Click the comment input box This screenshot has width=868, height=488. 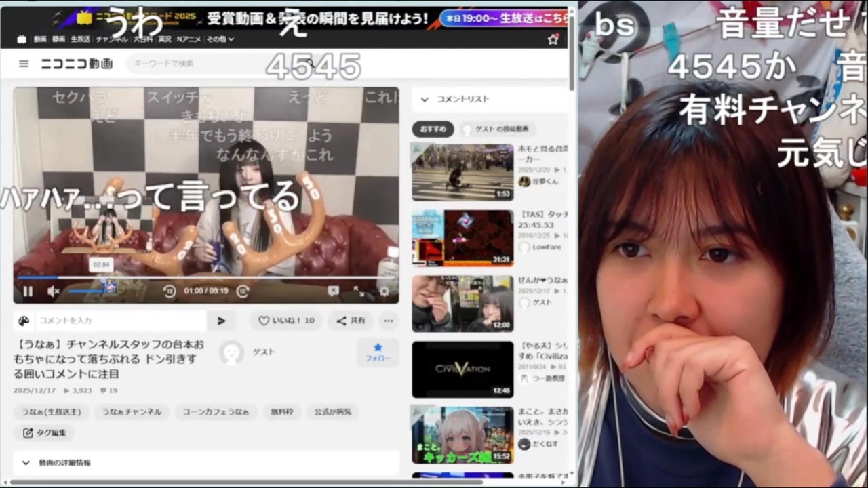120,321
